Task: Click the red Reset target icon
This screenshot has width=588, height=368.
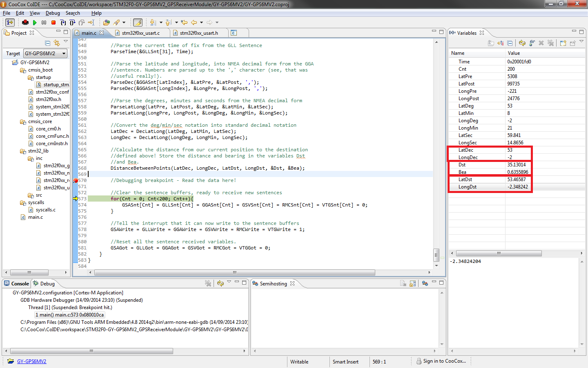Action: (25, 22)
